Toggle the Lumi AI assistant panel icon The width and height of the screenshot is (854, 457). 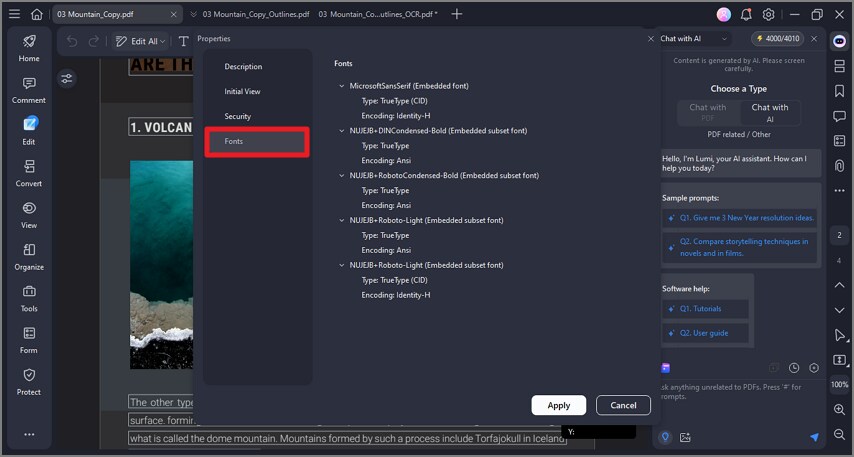tap(839, 41)
